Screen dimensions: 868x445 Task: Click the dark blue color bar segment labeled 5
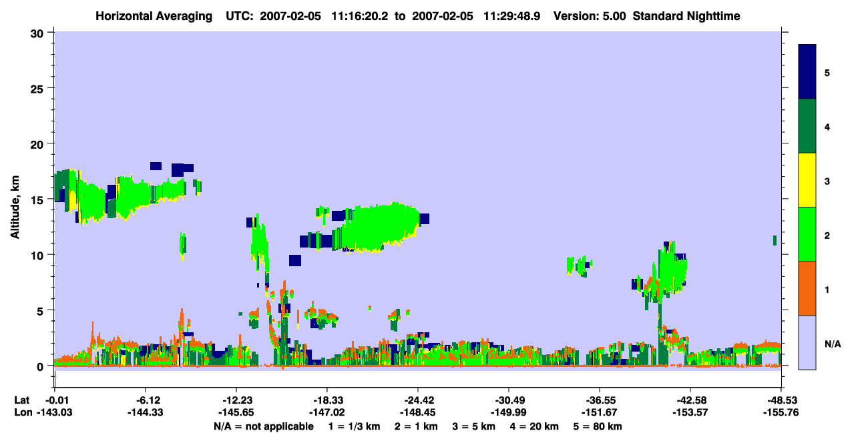pyautogui.click(x=807, y=71)
